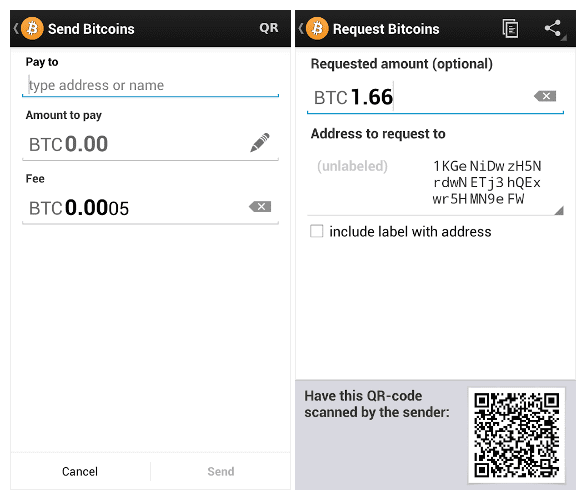Edit amount to pay with pencil icon

pyautogui.click(x=260, y=143)
